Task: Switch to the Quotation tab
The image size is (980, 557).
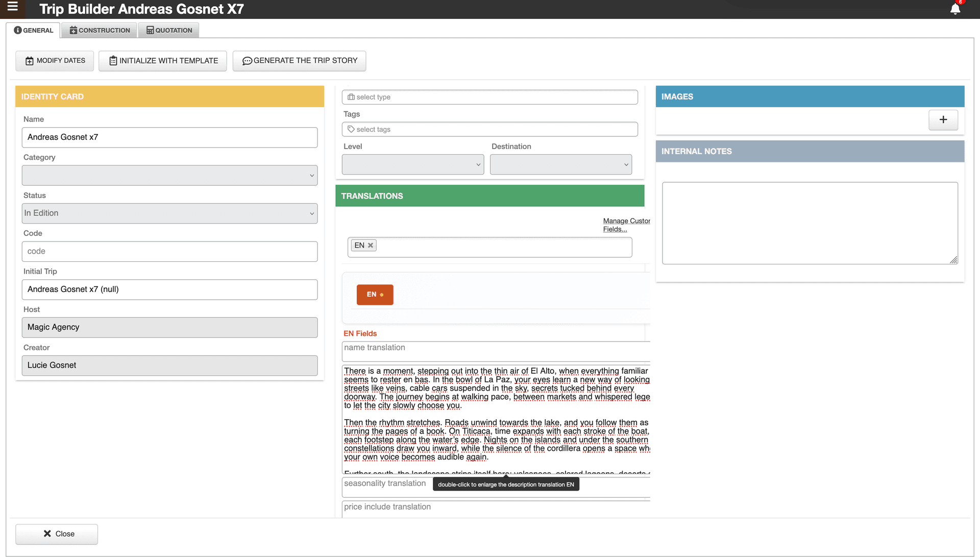Action: [169, 30]
